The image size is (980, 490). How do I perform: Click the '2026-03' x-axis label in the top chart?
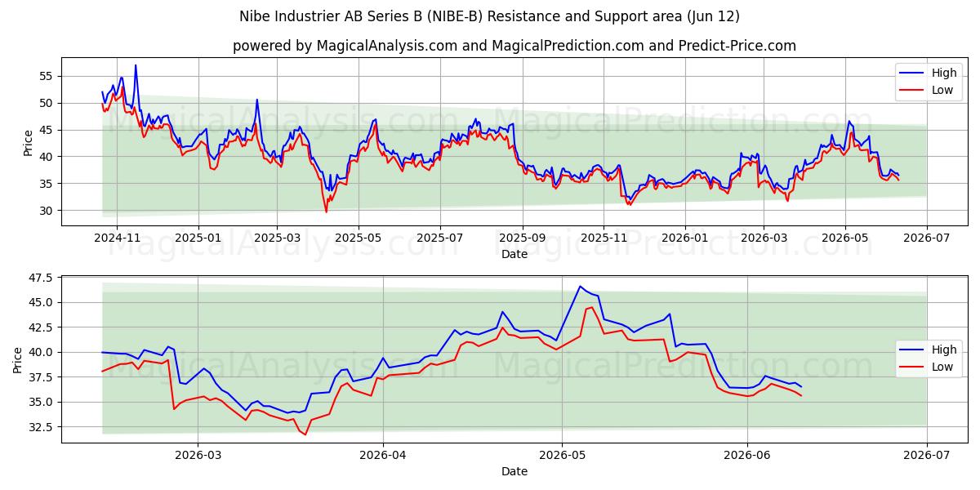pos(764,238)
